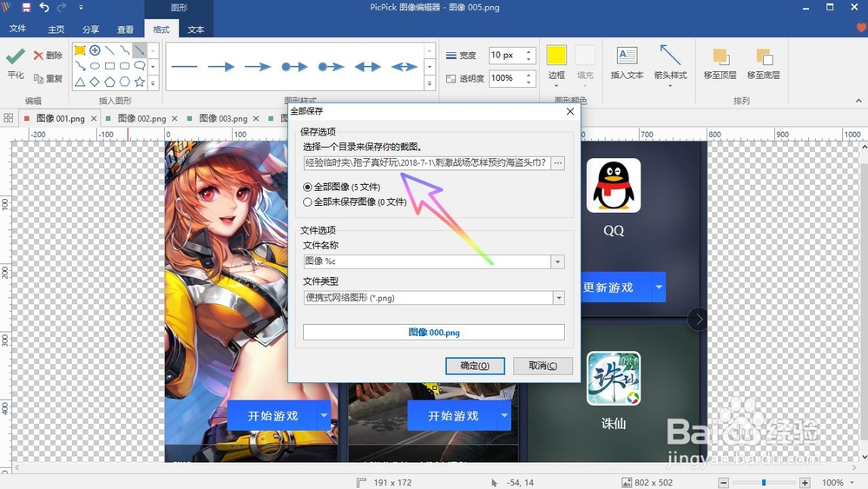Select the highlighted arrow line shape tool
The image size is (868, 489).
(140, 50)
